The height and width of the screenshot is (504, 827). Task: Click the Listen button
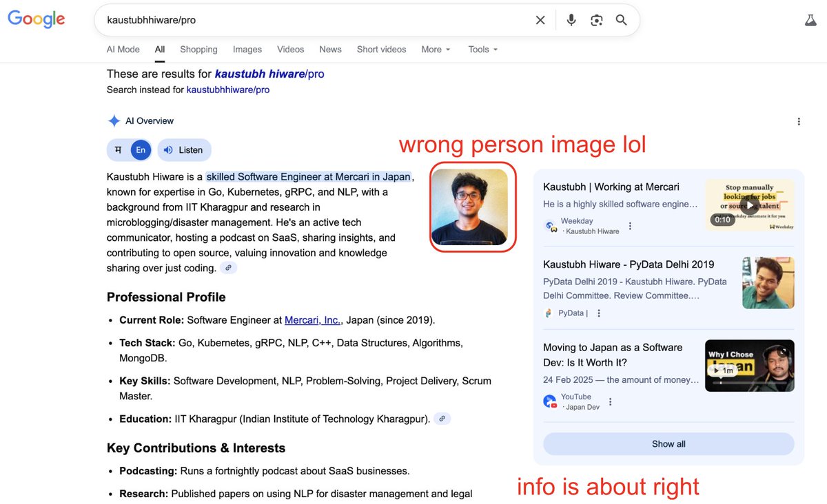coord(184,150)
